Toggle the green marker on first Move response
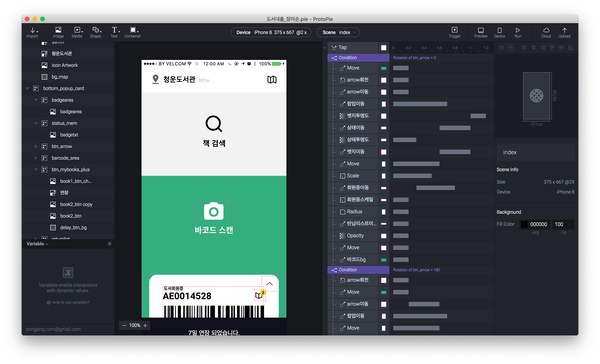This screenshot has width=600, height=364. (x=384, y=68)
